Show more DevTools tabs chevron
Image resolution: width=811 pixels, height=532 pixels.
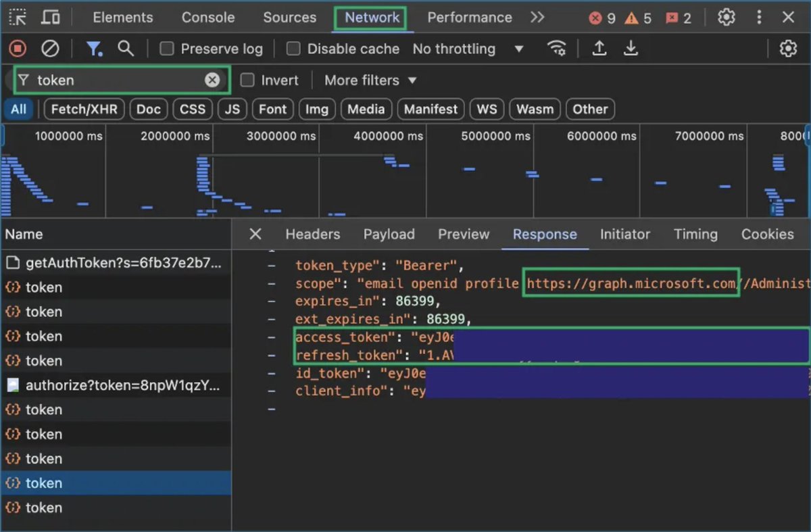537,17
